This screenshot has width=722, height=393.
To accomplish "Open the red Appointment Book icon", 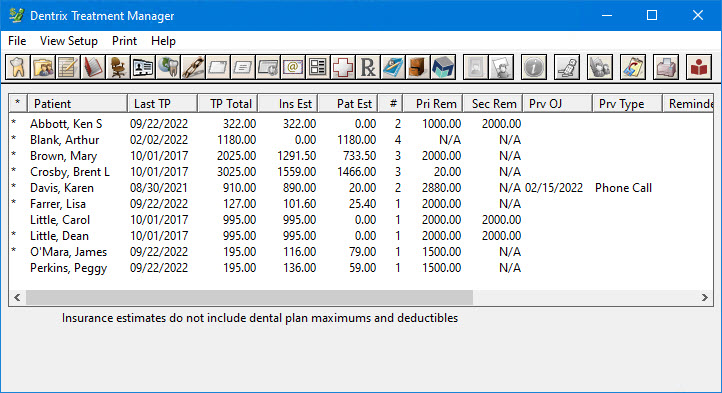I will coord(93,68).
